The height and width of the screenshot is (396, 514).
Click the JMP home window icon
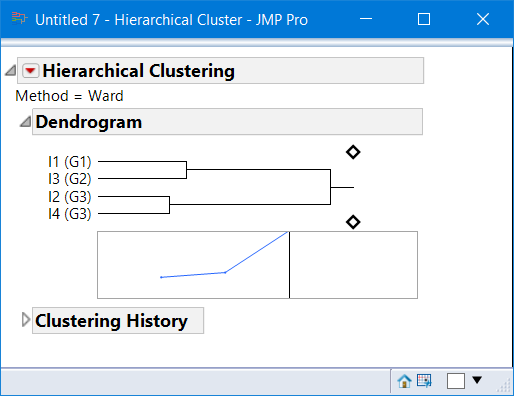pyautogui.click(x=404, y=381)
